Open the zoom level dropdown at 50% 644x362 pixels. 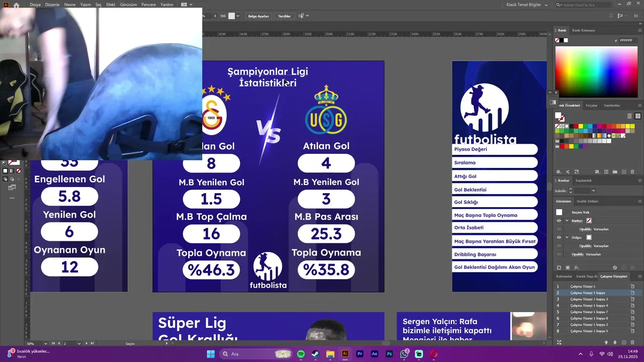click(45, 343)
